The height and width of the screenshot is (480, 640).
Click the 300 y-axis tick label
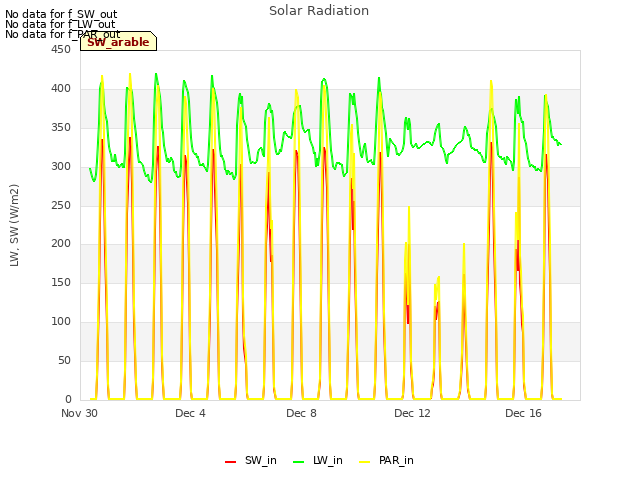pyautogui.click(x=61, y=166)
